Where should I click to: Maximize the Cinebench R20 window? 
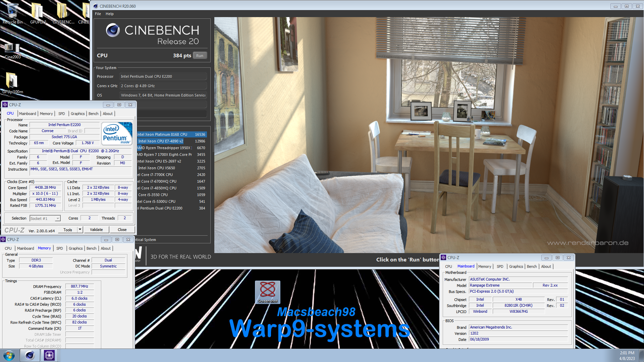(627, 6)
